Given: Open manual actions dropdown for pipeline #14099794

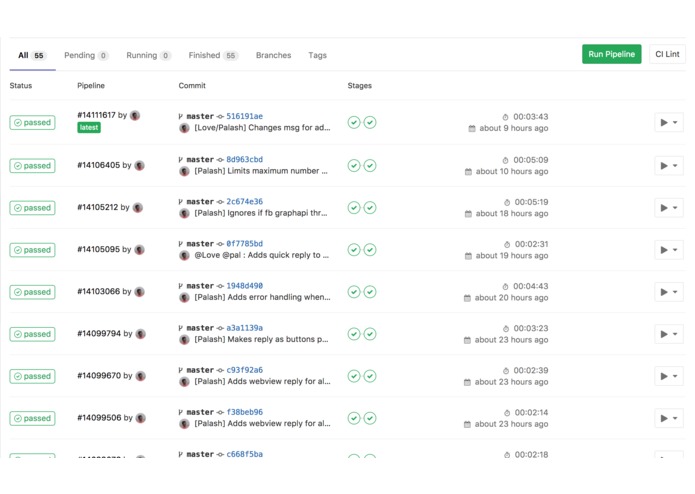Looking at the screenshot, I should coord(669,334).
